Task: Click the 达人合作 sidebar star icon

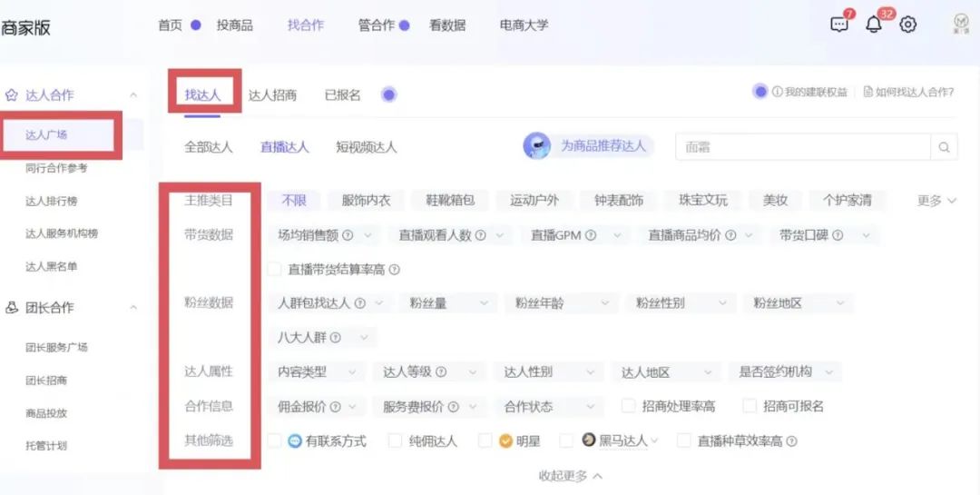Action: [11, 95]
